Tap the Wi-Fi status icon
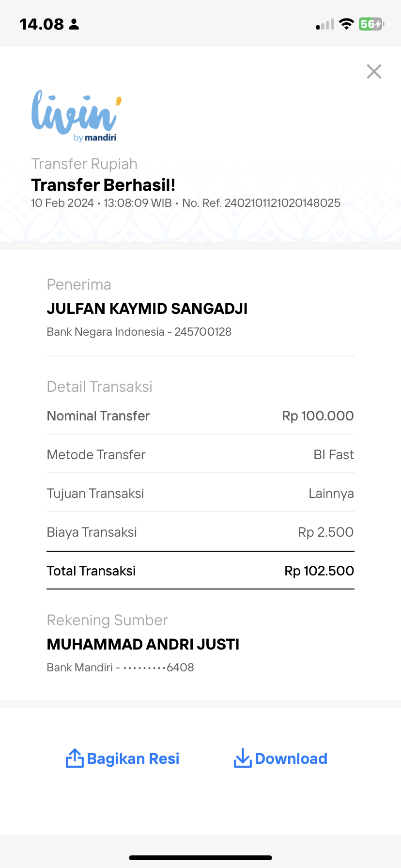401x868 pixels. tap(346, 24)
